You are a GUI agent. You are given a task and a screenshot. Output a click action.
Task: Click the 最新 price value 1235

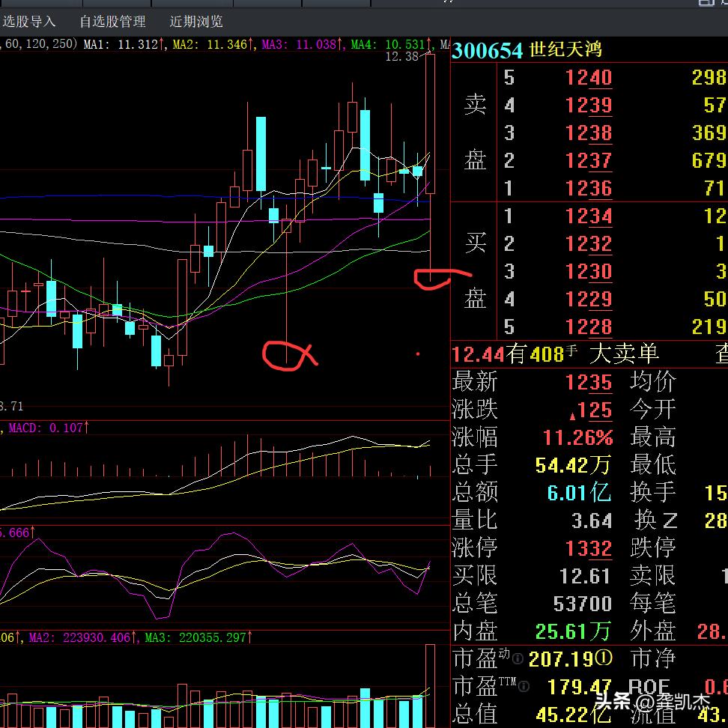pyautogui.click(x=588, y=383)
